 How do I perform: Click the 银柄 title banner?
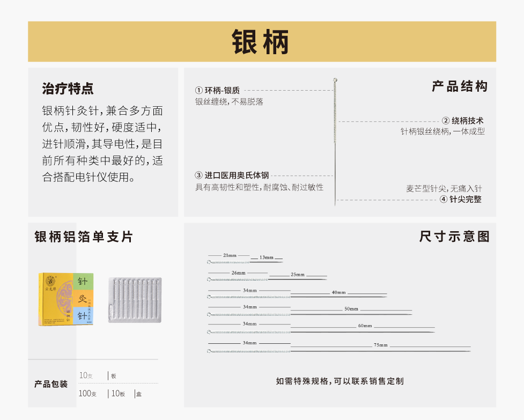[262, 42]
